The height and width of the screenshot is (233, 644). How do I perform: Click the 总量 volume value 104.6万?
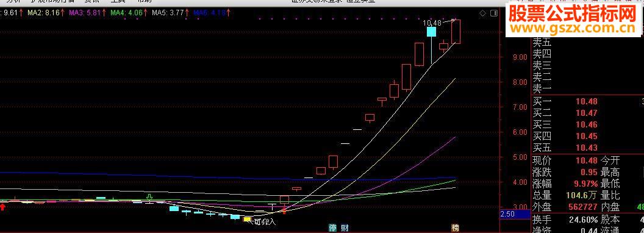pyautogui.click(x=581, y=196)
